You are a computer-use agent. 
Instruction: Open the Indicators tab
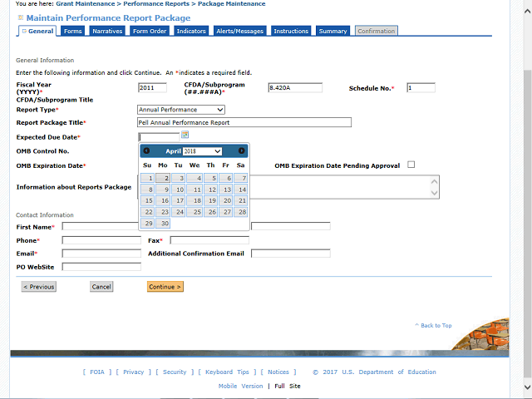(x=191, y=31)
